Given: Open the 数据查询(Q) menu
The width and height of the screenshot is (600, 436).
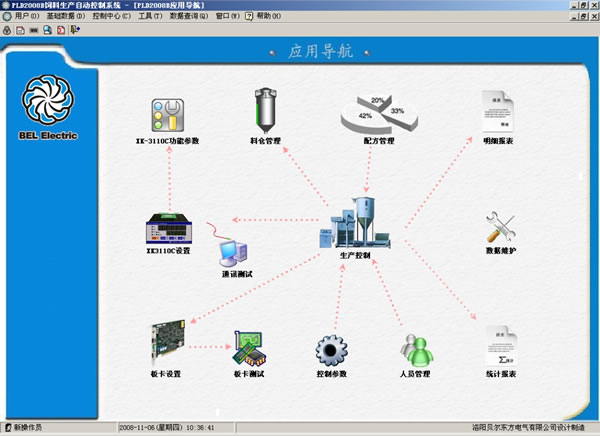Looking at the screenshot, I should [189, 16].
